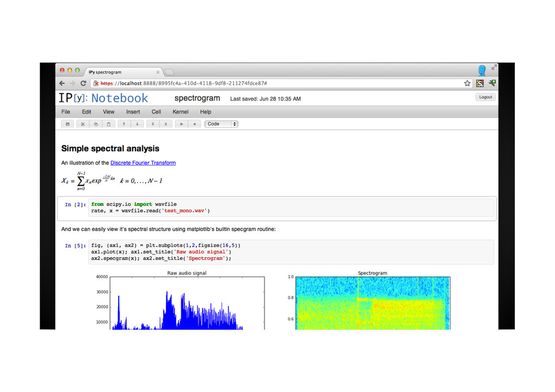This screenshot has width=555, height=392.
Task: Open the Insert menu
Action: click(133, 112)
